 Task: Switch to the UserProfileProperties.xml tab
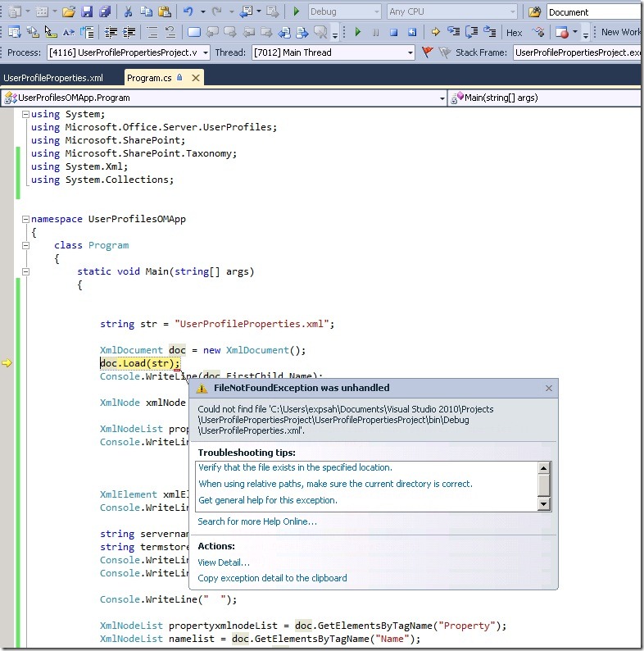(53, 78)
